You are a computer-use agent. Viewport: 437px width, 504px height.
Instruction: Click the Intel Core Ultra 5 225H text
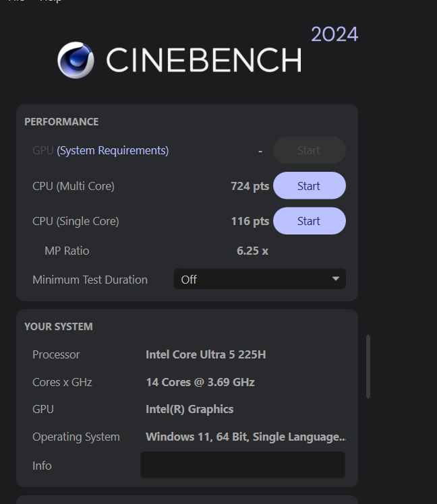tap(206, 354)
